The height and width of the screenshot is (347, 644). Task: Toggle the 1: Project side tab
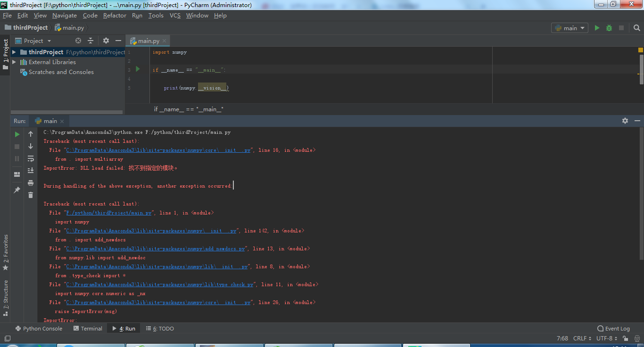pos(5,54)
